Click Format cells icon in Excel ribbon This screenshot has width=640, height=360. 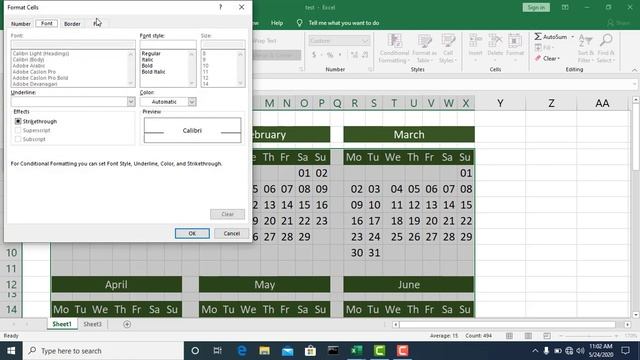(515, 41)
